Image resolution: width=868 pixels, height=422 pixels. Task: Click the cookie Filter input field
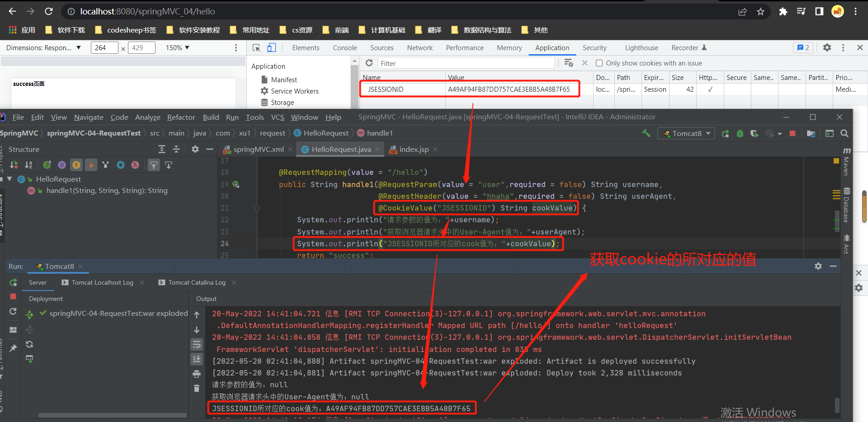[x=466, y=63]
